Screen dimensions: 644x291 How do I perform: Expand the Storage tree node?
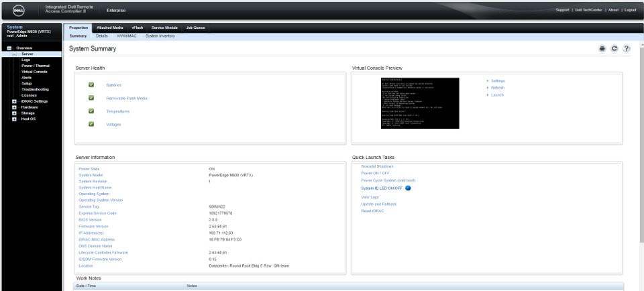coord(15,113)
